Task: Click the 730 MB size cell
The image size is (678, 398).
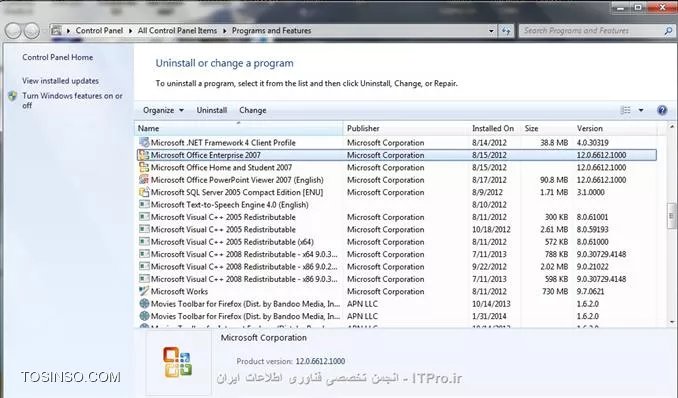Action: point(555,291)
